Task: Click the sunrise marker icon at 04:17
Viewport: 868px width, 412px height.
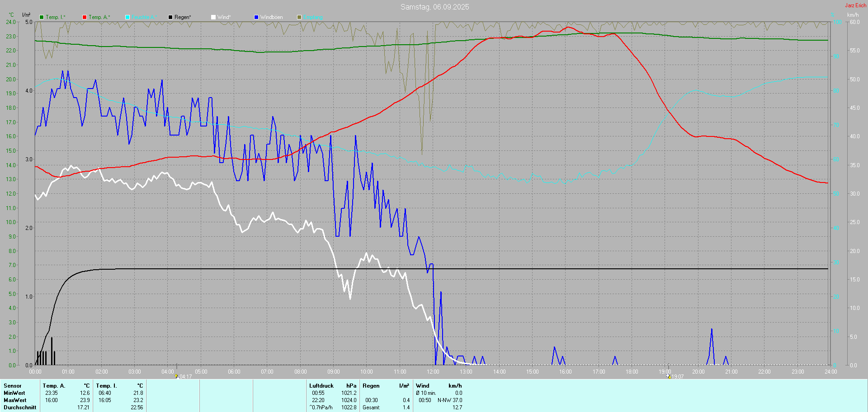Action: pyautogui.click(x=177, y=376)
